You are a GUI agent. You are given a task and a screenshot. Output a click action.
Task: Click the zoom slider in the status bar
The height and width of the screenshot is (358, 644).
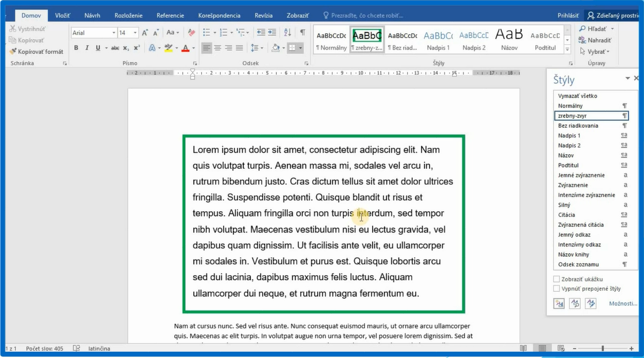602,349
